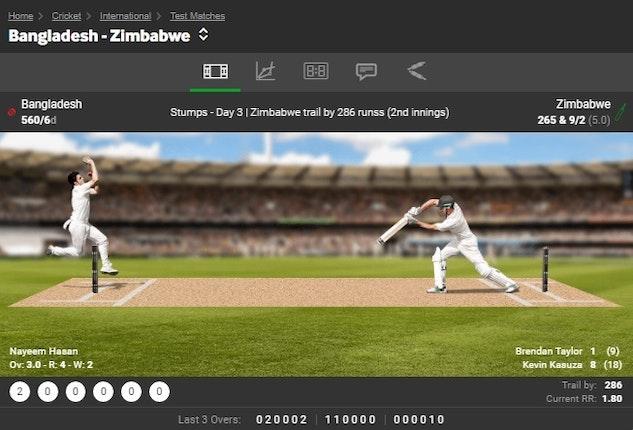633x430 pixels.
Task: Open the Test Matches breadcrumb link
Action: (x=197, y=16)
